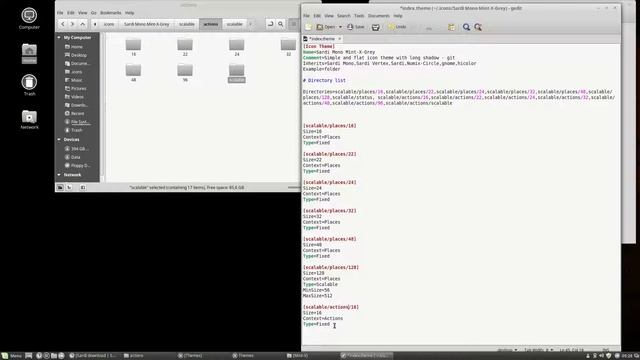Hide sidebar icon in file manager status bar
This screenshot has height=360, width=640.
click(83, 187)
